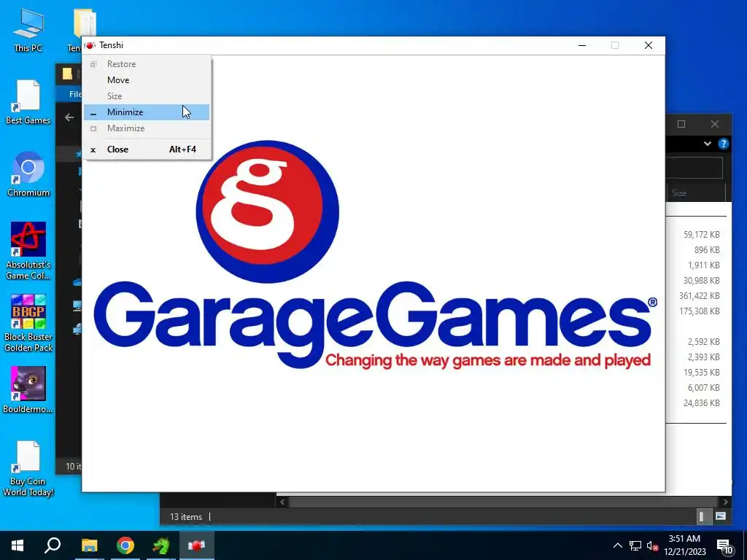Viewport: 747px width, 560px height.
Task: Click the Explorer back arrow behind Tenshi
Action: pos(69,117)
